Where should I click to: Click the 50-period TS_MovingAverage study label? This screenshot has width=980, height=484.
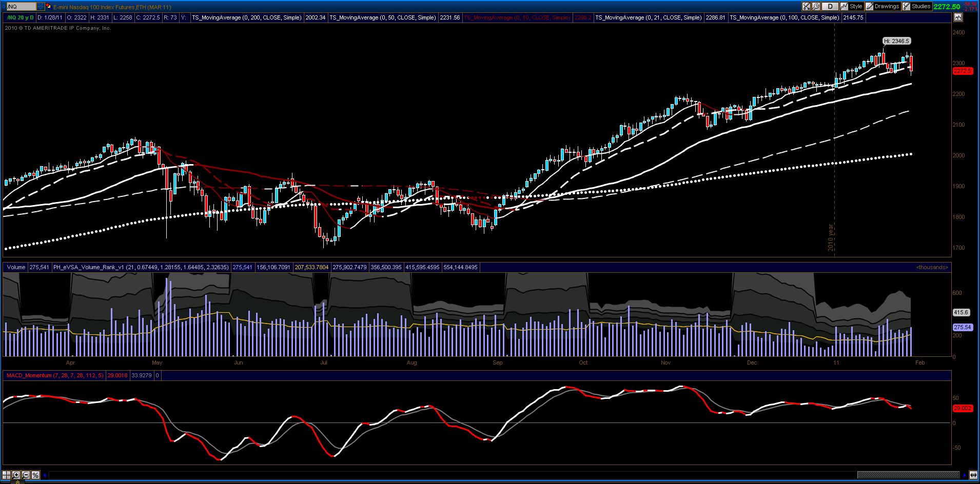[x=383, y=17]
